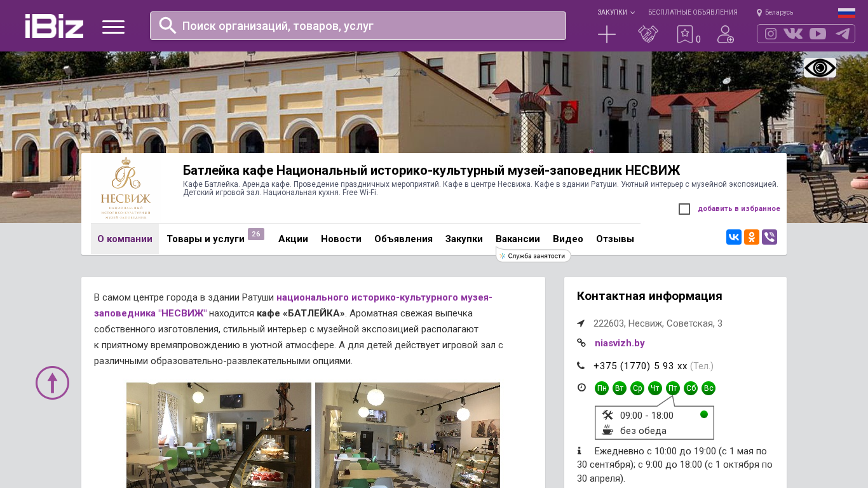Click the location pin beside Беларусь
Screen dimensions: 868x488
point(759,13)
